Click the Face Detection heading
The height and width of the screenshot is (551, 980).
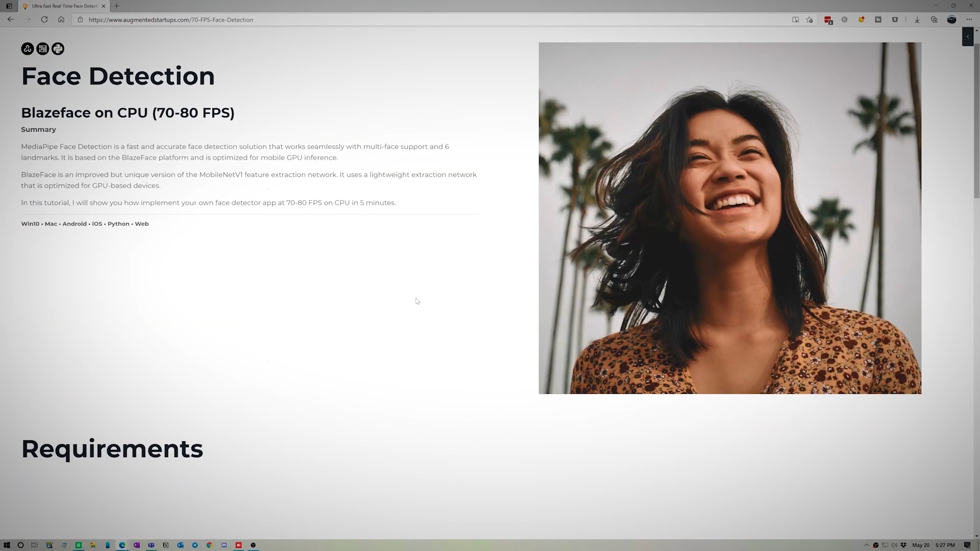[118, 76]
